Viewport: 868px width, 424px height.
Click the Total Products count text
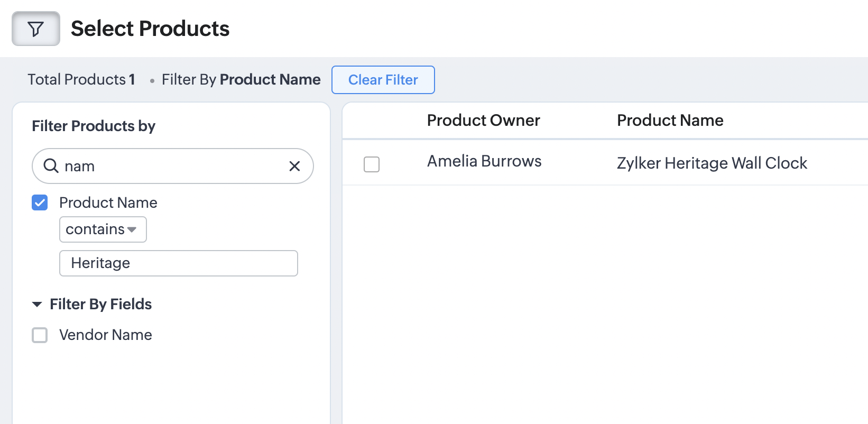[x=81, y=80]
